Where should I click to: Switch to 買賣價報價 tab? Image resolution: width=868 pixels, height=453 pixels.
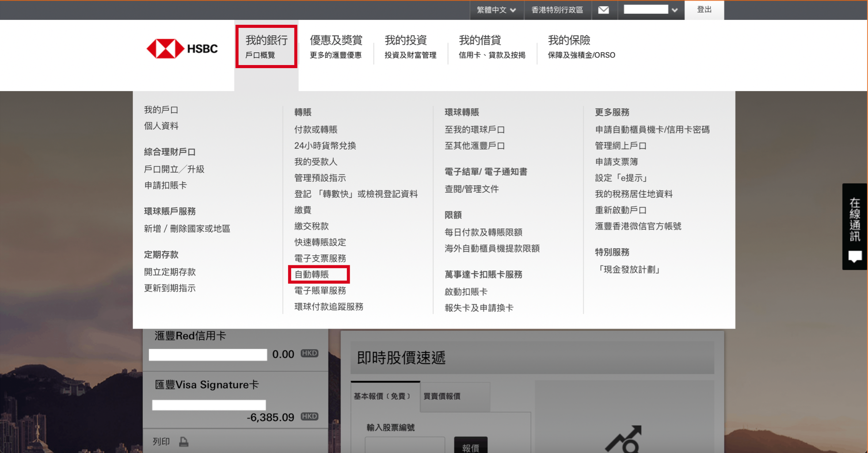click(455, 396)
